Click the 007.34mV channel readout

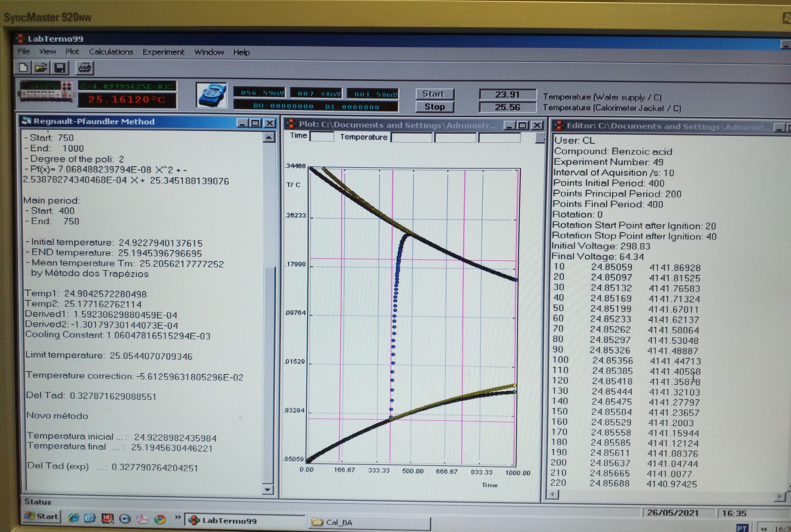317,93
